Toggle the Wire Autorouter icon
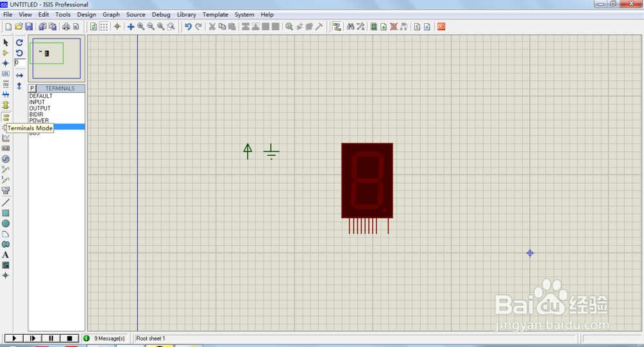This screenshot has width=644, height=347. 337,26
